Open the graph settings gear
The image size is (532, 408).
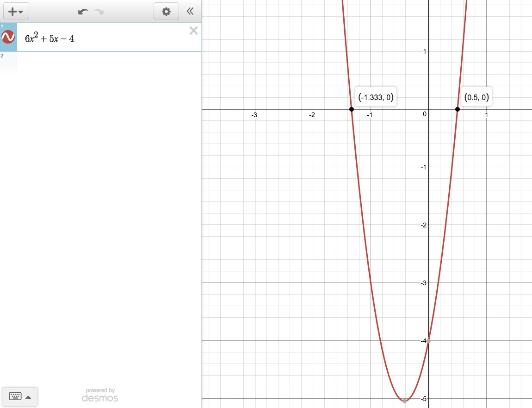[166, 12]
